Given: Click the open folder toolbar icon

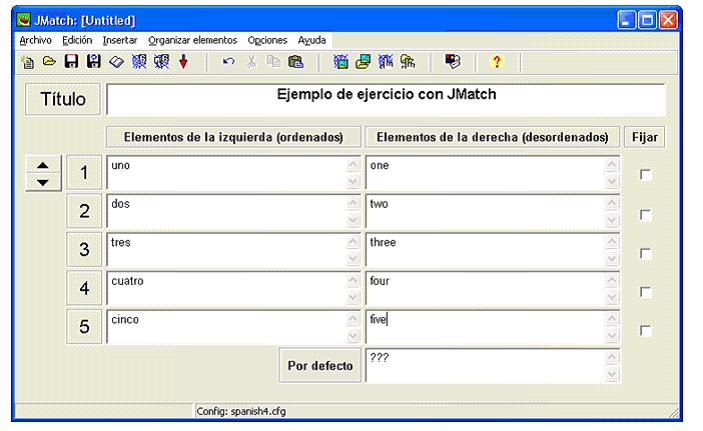Looking at the screenshot, I should pos(49,61).
